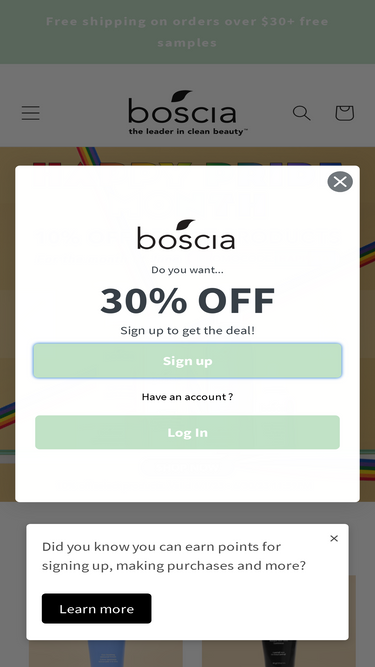
Task: Click the 30% OFF heading
Action: (x=188, y=301)
